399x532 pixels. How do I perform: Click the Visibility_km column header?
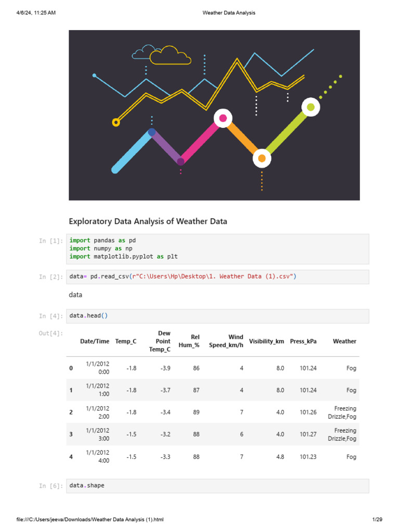pyautogui.click(x=267, y=341)
